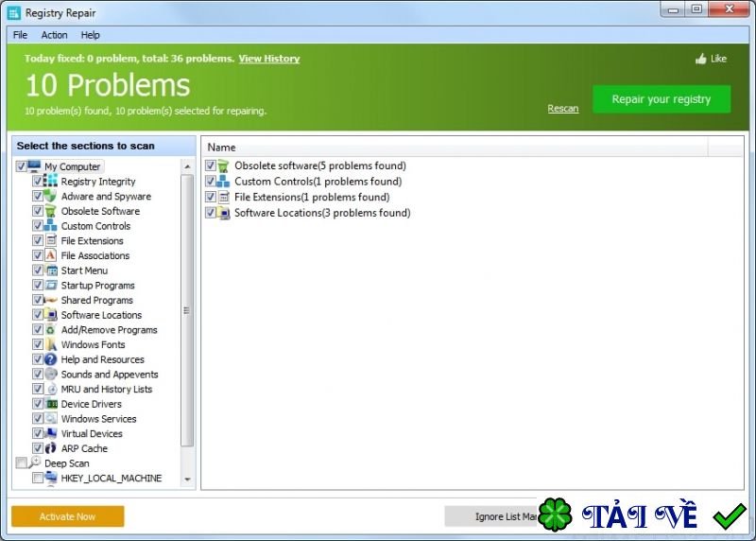Click the Software Locations result icon
Viewport: 756px width, 541px height.
[x=223, y=213]
